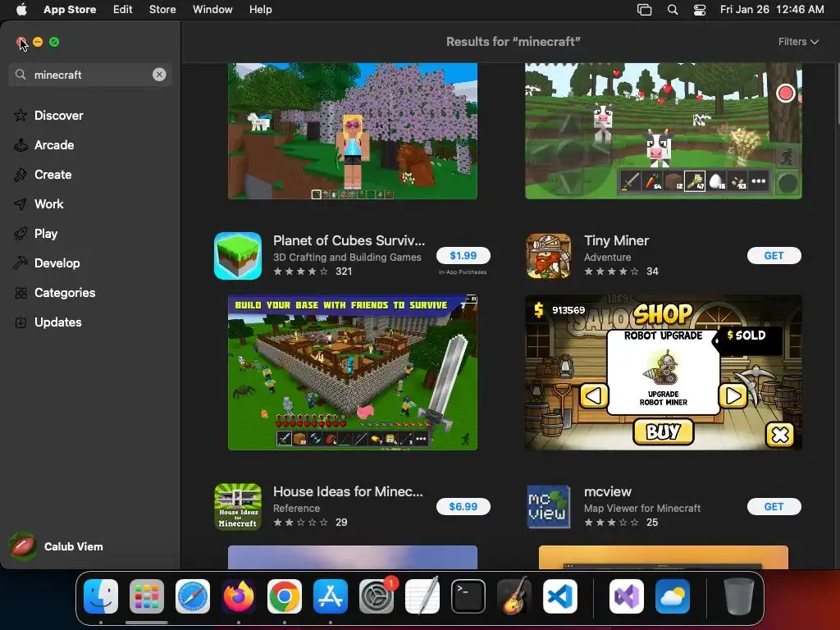
Task: Open TextEdit from the Dock
Action: [422, 596]
